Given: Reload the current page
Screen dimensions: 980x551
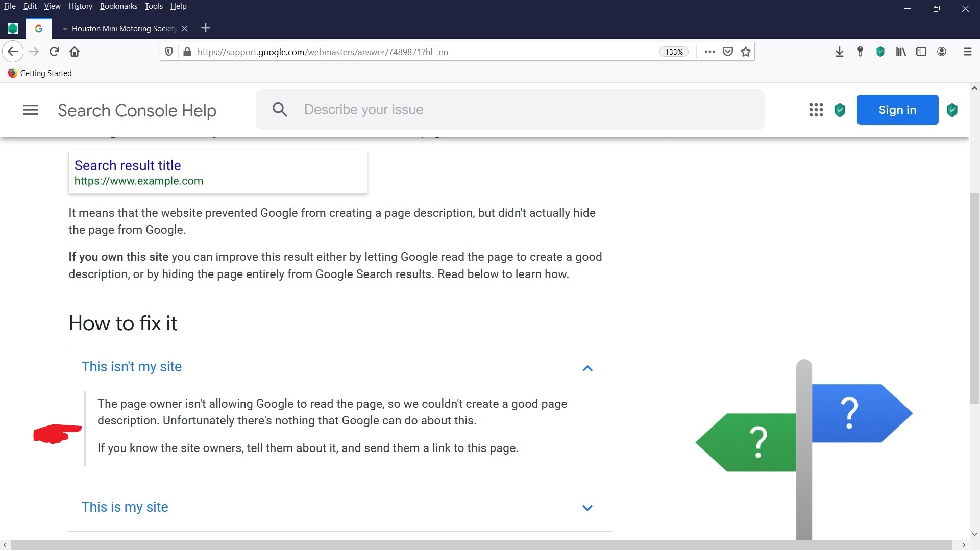Looking at the screenshot, I should [54, 52].
